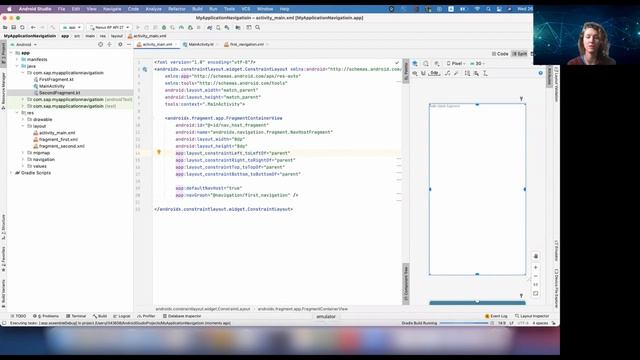Screen dimensions: 640x360
Task: Expand the navigation folder
Action: pyautogui.click(x=23, y=160)
